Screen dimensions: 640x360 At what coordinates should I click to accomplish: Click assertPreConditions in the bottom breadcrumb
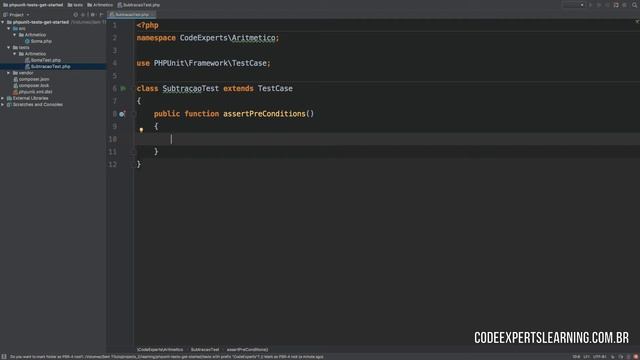pos(247,350)
